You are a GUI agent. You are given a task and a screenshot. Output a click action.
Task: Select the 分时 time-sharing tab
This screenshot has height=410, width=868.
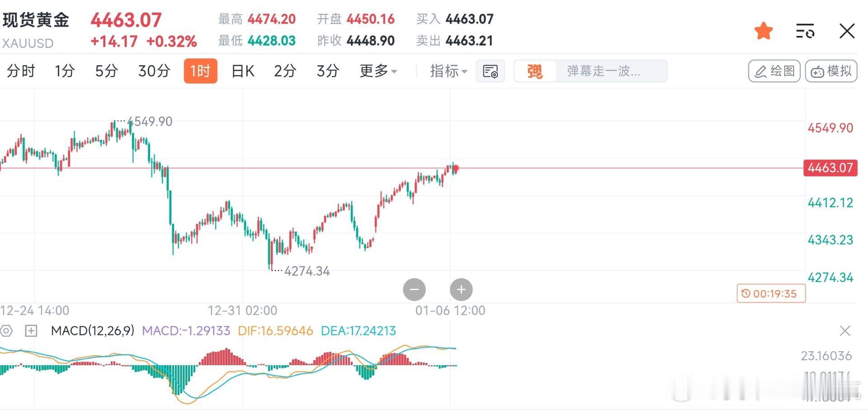click(20, 71)
